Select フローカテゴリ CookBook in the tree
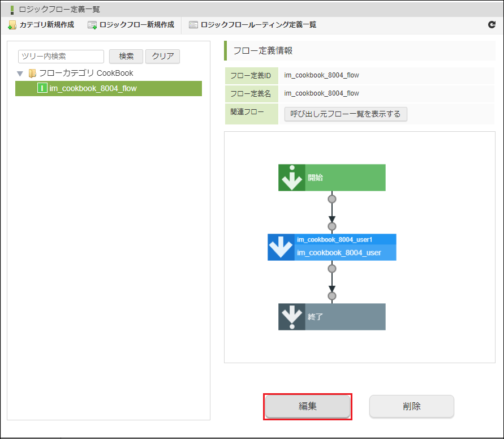The width and height of the screenshot is (504, 439). click(86, 74)
